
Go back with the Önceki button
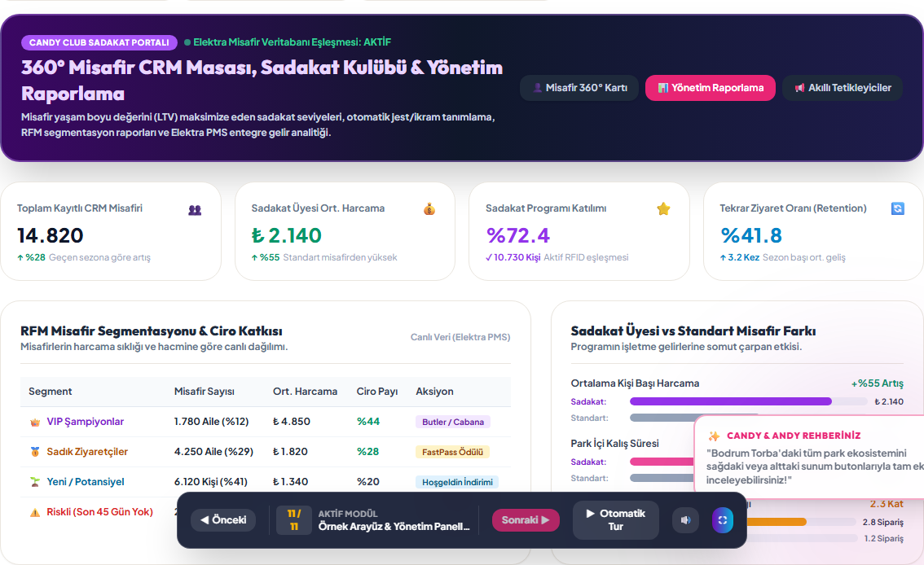[x=223, y=520]
